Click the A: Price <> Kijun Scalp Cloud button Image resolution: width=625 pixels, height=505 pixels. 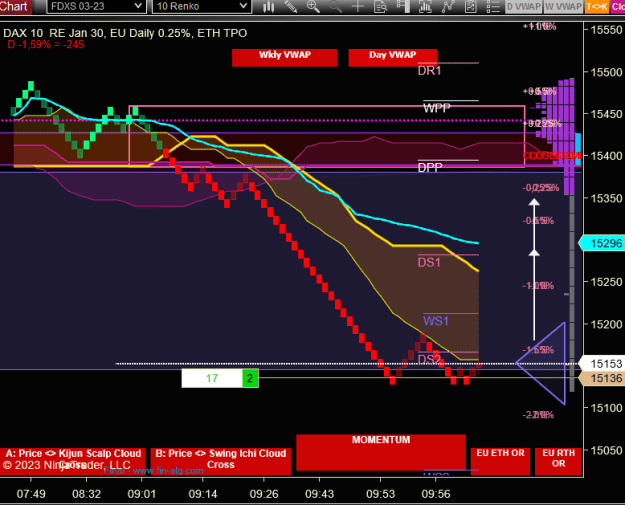tap(73, 461)
